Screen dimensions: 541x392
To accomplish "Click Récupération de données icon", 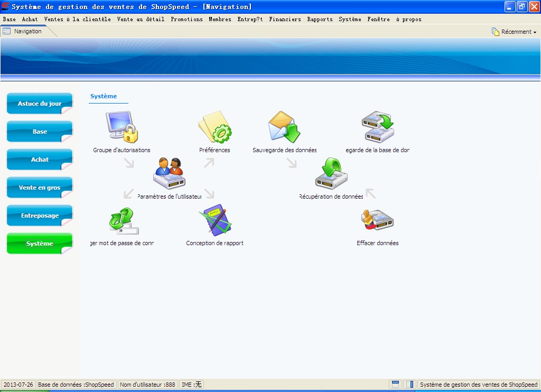I will click(x=331, y=174).
